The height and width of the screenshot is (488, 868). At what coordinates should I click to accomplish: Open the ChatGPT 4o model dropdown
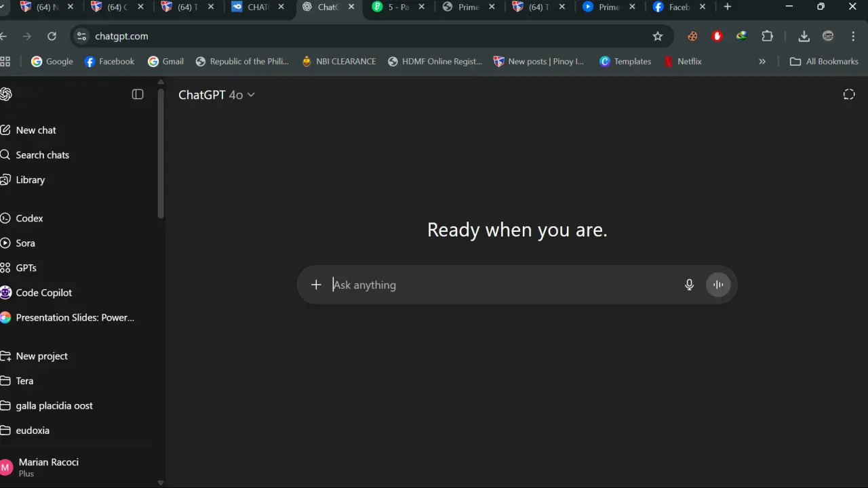[x=216, y=95]
